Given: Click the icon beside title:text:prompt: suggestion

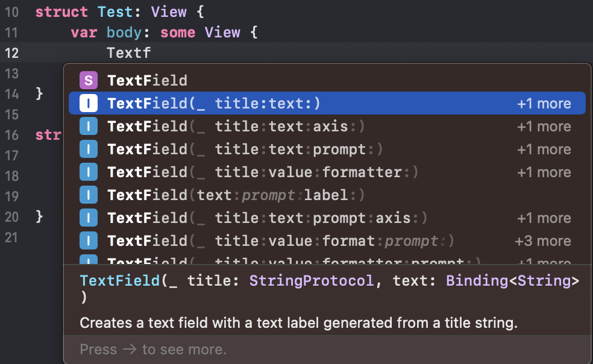Looking at the screenshot, I should (89, 149).
